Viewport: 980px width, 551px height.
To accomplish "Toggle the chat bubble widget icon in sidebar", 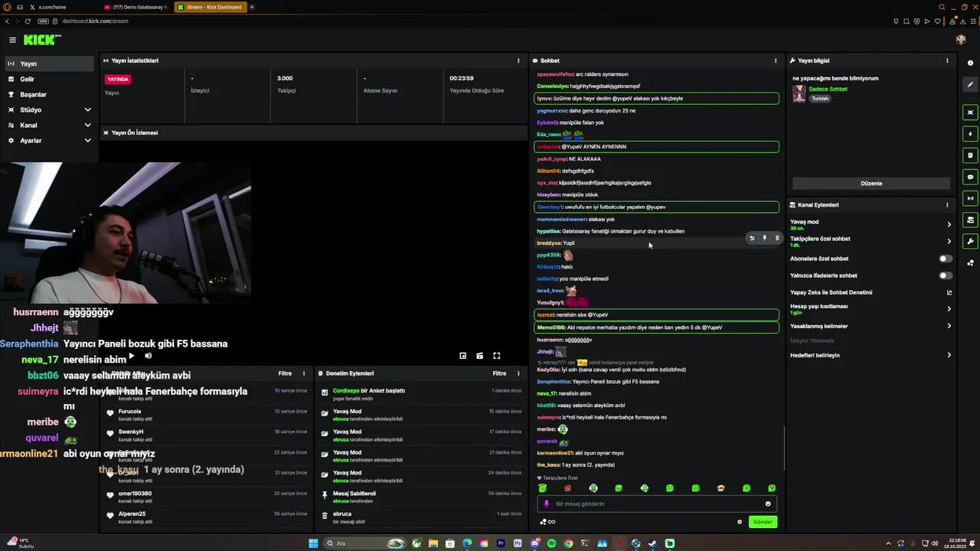I will click(x=970, y=177).
